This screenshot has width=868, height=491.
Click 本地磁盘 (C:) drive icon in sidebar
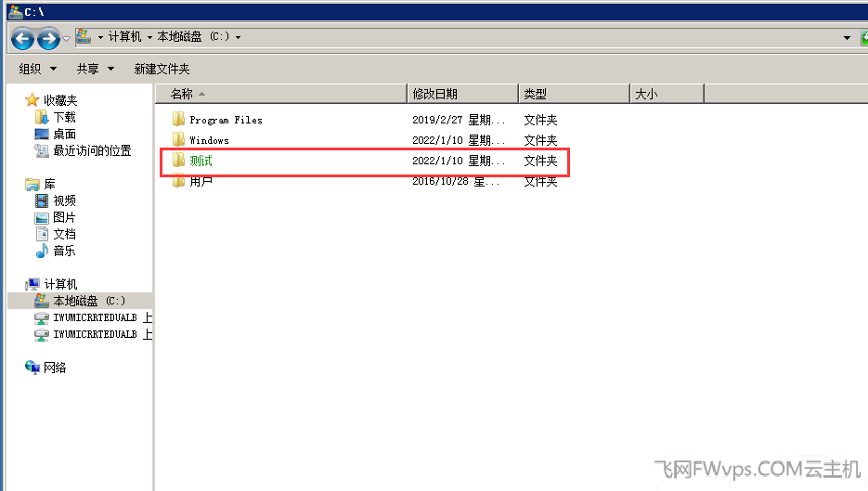pyautogui.click(x=42, y=301)
